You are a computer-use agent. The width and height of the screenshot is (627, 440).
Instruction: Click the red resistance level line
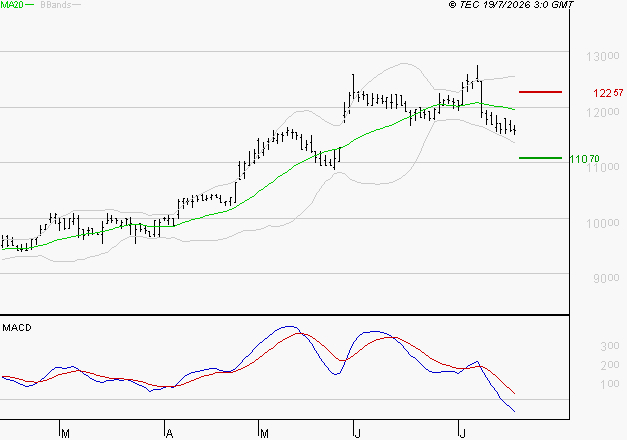(540, 92)
